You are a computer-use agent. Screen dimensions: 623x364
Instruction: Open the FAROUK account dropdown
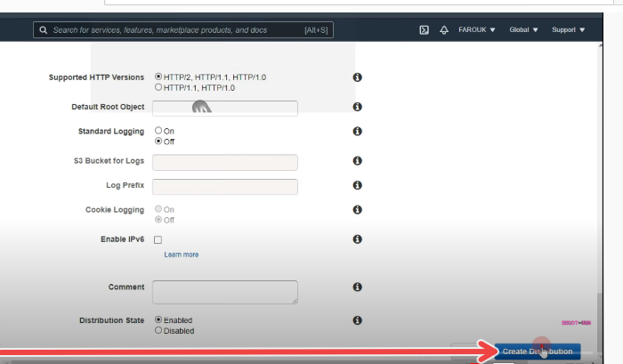click(x=477, y=29)
